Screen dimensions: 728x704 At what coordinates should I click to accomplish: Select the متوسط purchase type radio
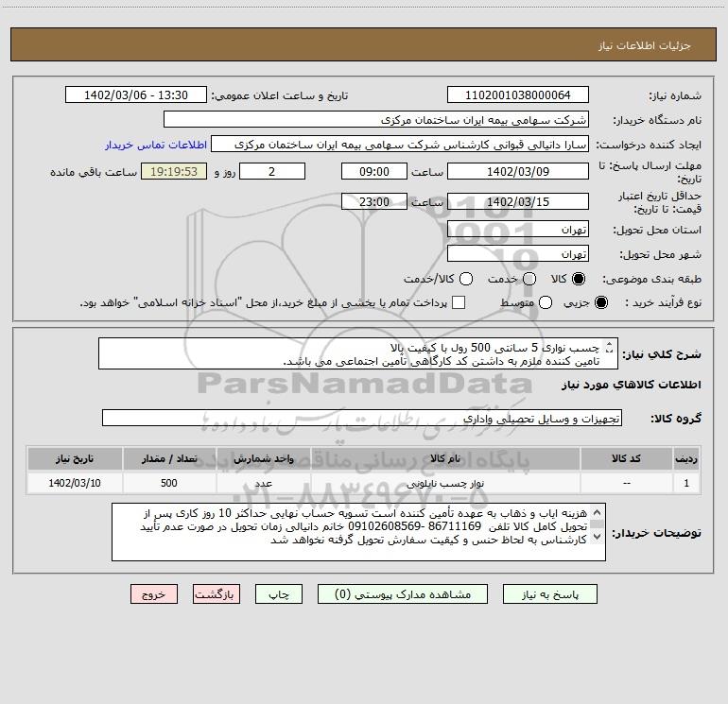pos(546,302)
